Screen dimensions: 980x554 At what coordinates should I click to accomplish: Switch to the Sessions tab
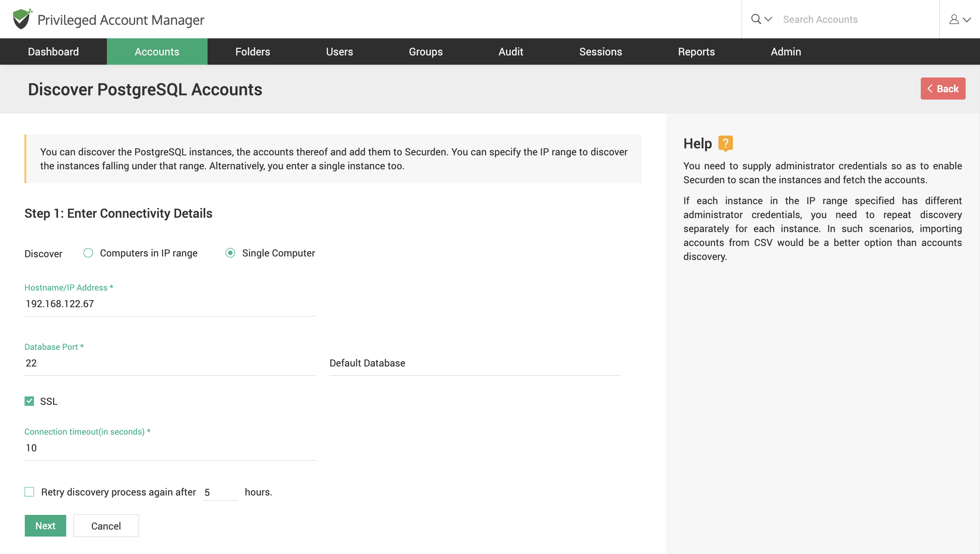(601, 51)
